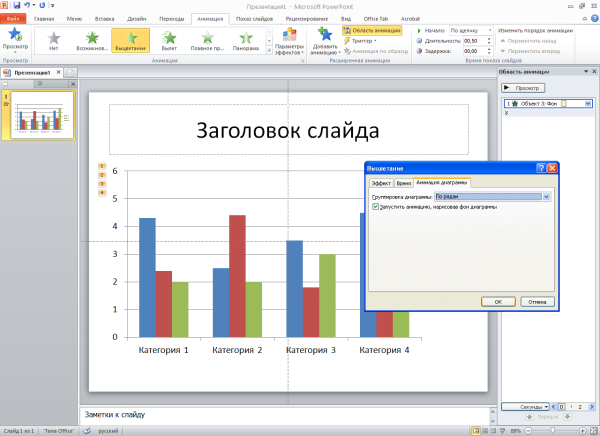Open Область анимации pane options arrow
600x436 pixels.
click(586, 72)
